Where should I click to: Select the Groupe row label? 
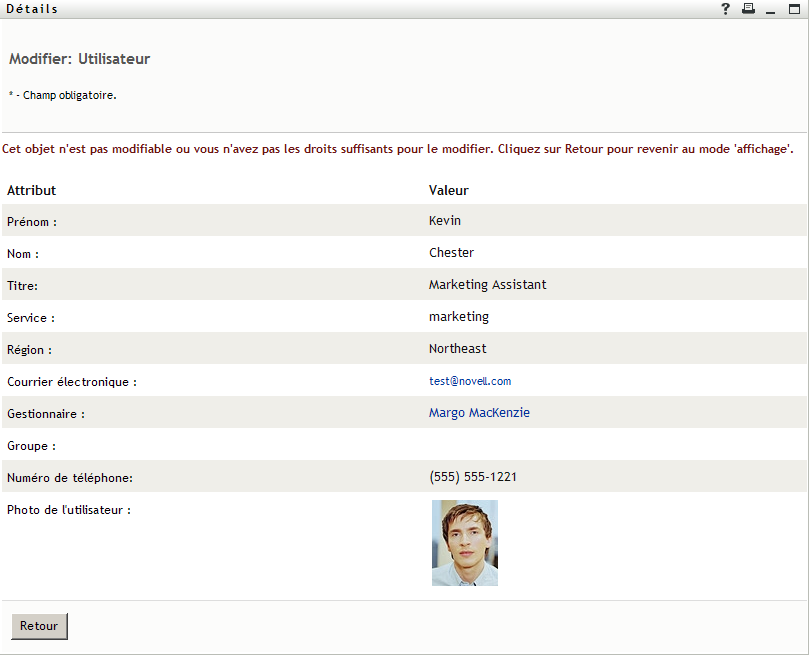coord(31,446)
